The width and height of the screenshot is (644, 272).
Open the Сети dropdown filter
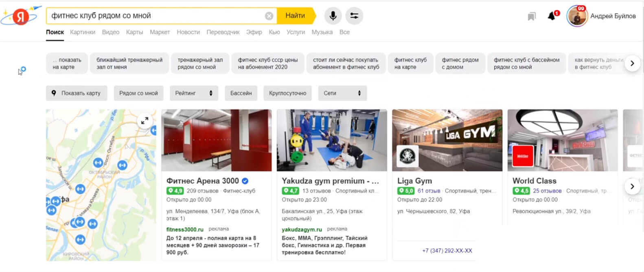pyautogui.click(x=342, y=93)
